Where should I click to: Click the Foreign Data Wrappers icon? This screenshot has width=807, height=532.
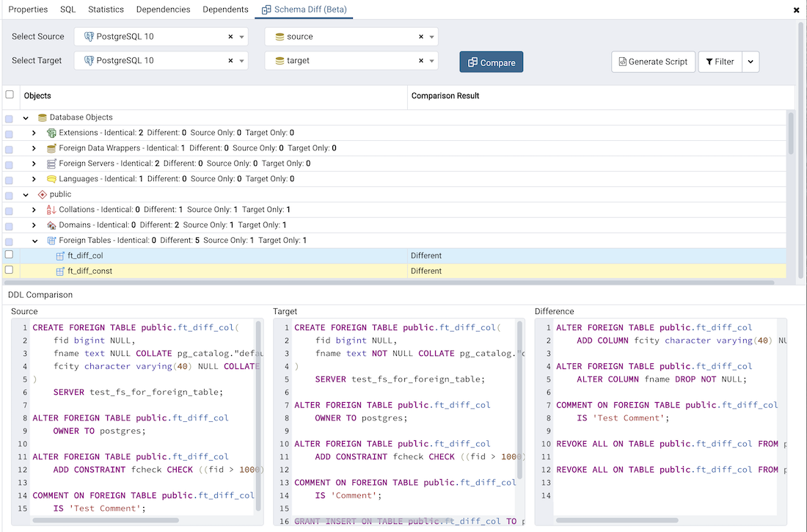51,148
